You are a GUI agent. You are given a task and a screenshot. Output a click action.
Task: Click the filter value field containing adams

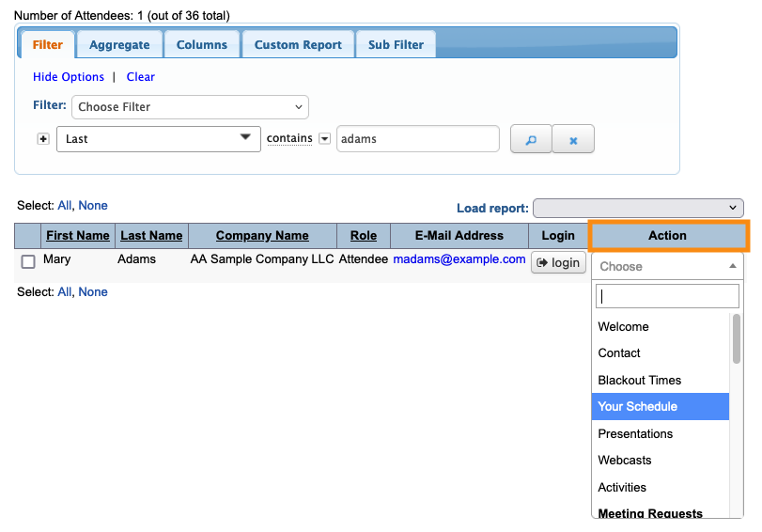click(417, 138)
